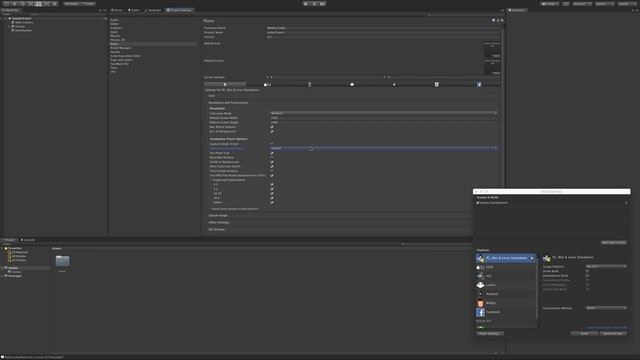640x360 pixels.
Task: Toggle Mac Retina Support checkbox
Action: pos(272,127)
